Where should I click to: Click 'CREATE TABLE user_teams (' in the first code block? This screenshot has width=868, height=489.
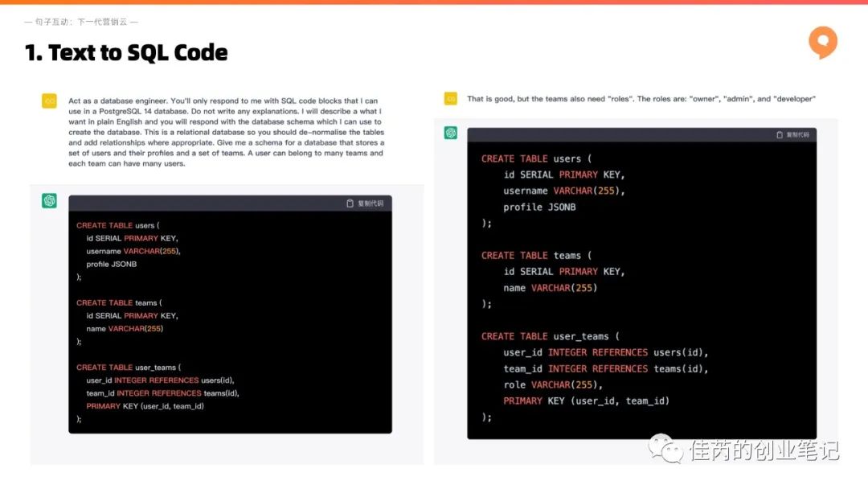tap(129, 368)
